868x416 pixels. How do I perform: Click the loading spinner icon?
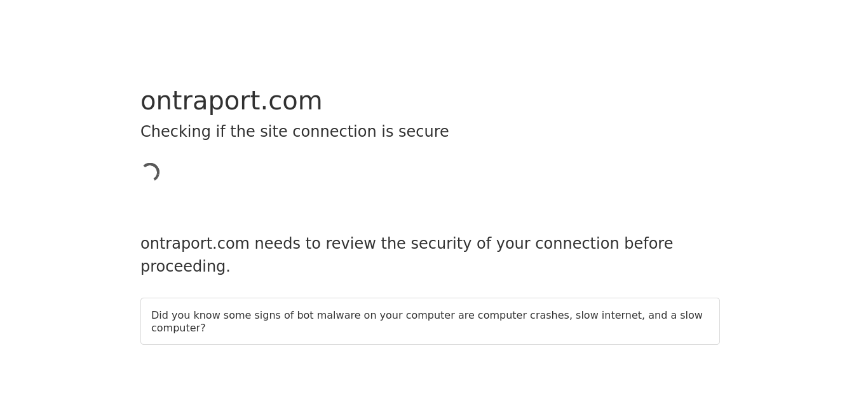coord(150,172)
